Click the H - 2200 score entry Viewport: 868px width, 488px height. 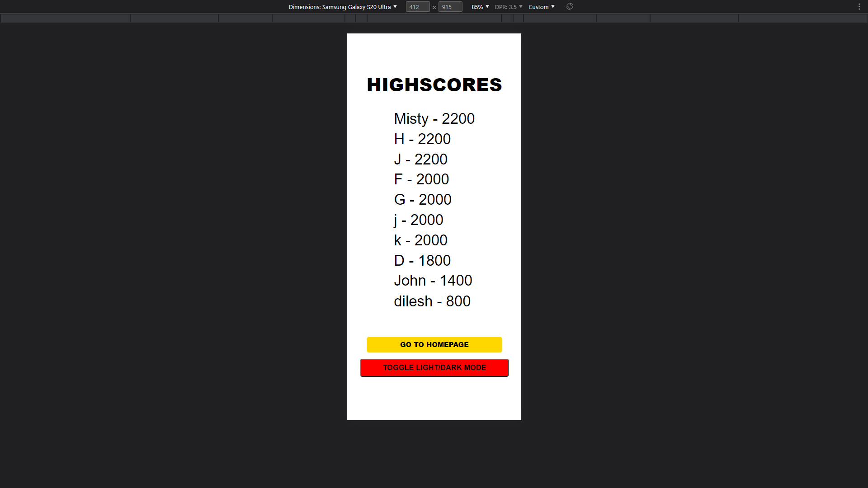click(422, 139)
